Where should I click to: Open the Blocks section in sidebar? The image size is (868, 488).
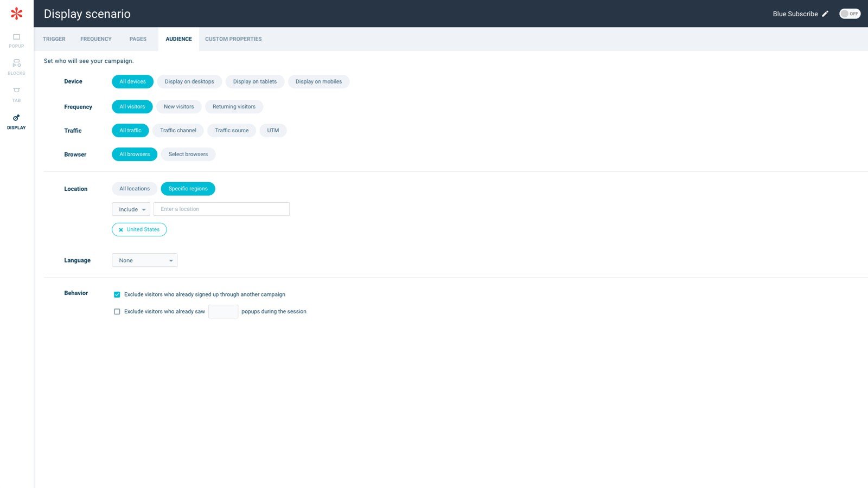tap(16, 67)
